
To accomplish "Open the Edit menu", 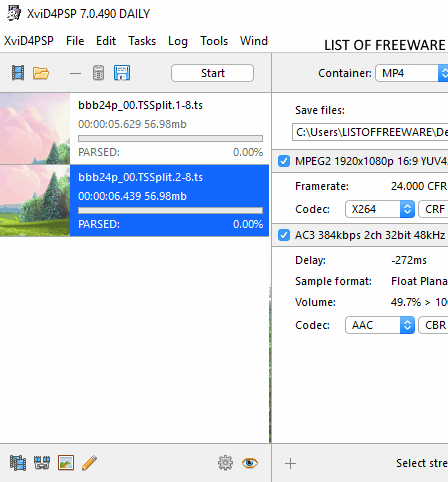I will pos(106,41).
